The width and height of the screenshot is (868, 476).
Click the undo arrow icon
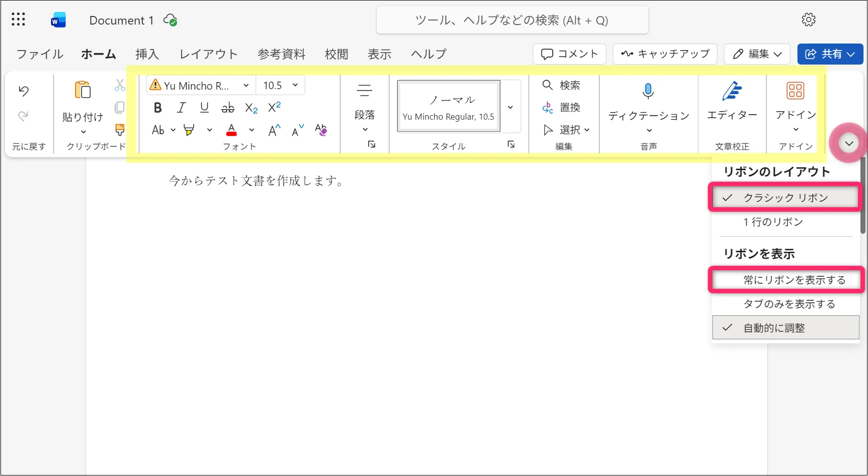coord(24,91)
